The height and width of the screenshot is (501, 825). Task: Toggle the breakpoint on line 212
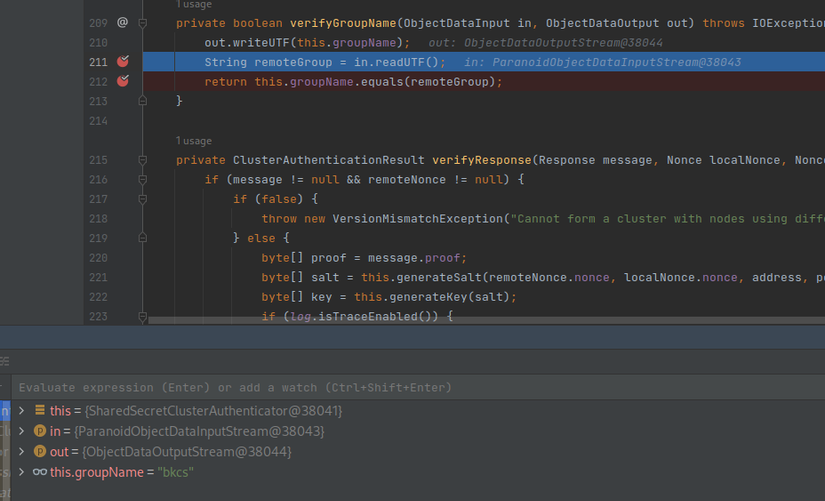point(123,82)
